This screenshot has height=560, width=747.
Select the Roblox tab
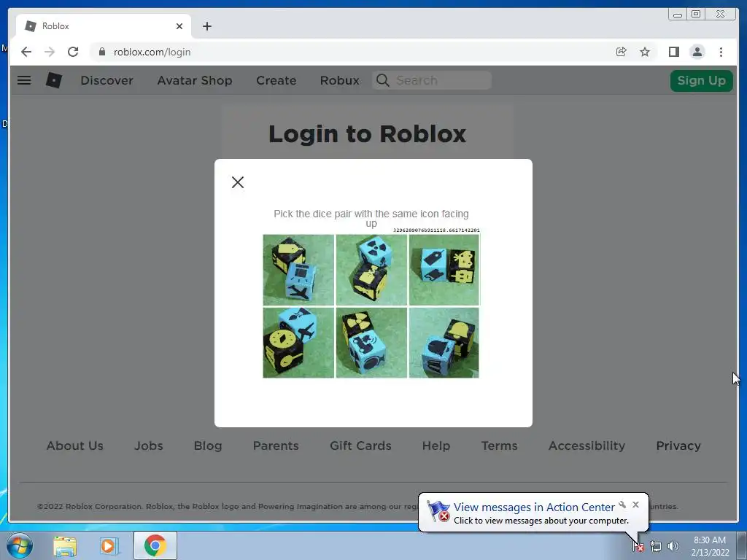click(x=104, y=26)
